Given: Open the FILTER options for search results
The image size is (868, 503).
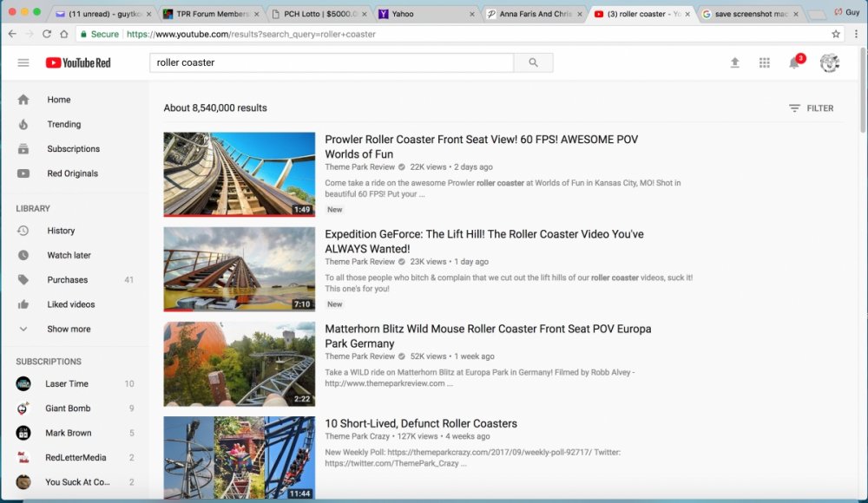Looking at the screenshot, I should tap(811, 108).
